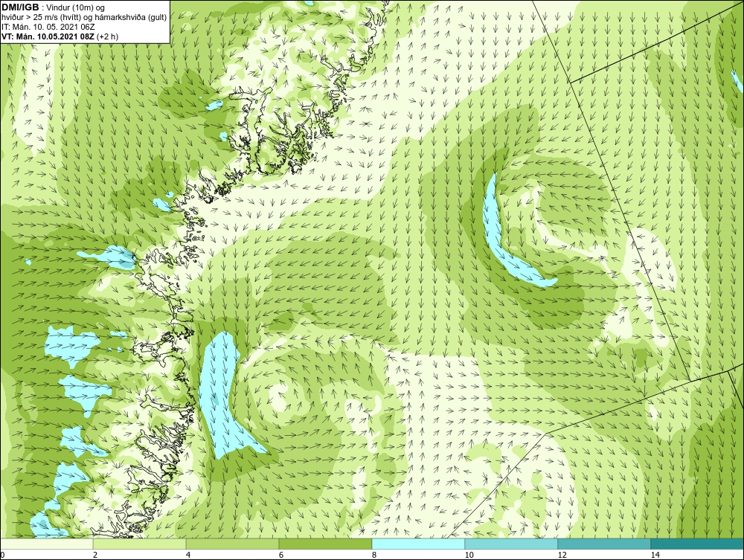
Task: Click the 10–12 m/s cyan legend swatch
Action: [x=512, y=544]
